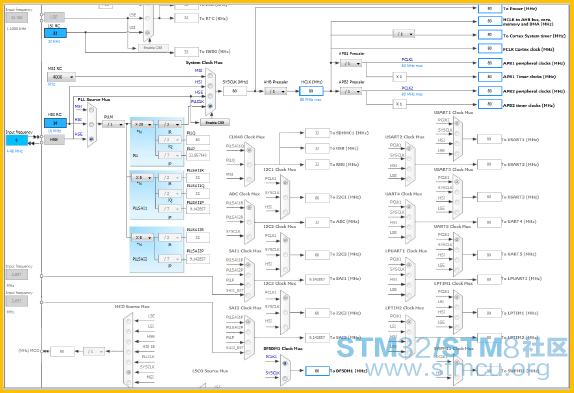Click the APB1 peripheral clocks value field
This screenshot has height=393, width=574.
490,63
